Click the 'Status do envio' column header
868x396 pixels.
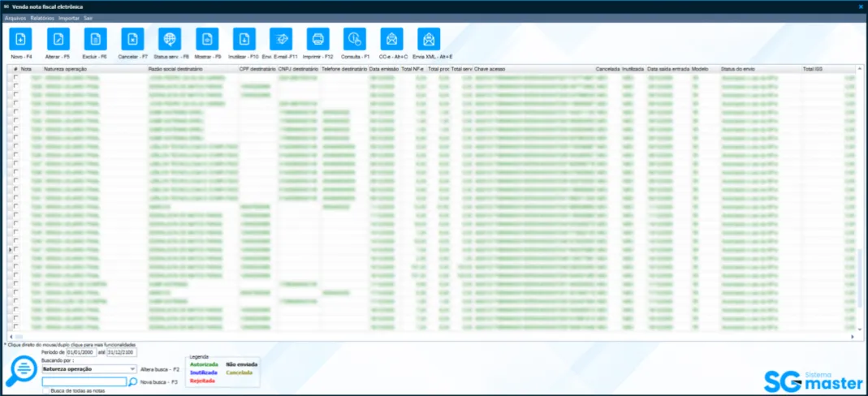pos(738,69)
